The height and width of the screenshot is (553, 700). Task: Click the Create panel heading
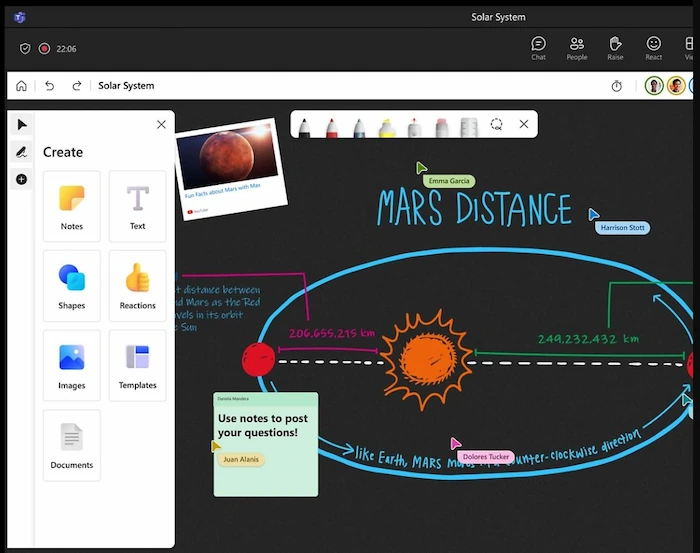[x=63, y=152]
